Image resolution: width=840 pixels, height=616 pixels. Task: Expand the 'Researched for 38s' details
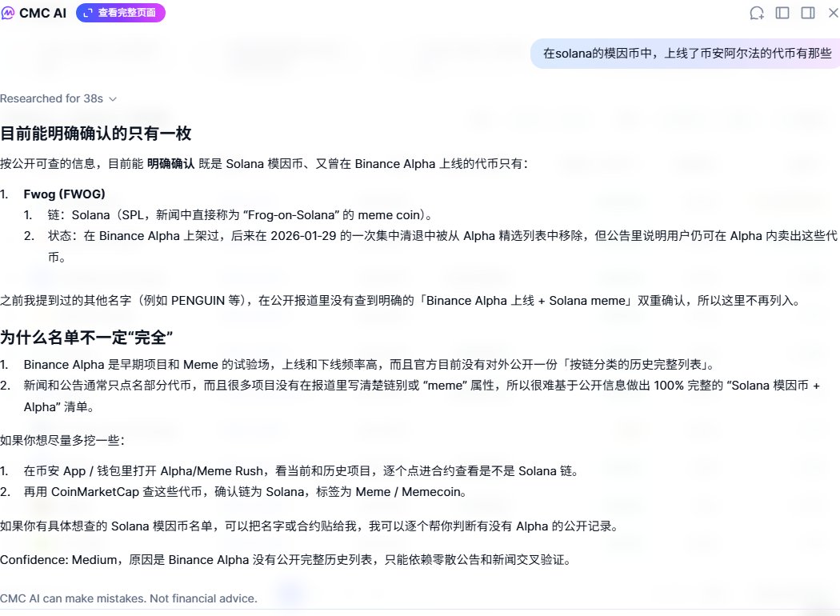(58, 98)
